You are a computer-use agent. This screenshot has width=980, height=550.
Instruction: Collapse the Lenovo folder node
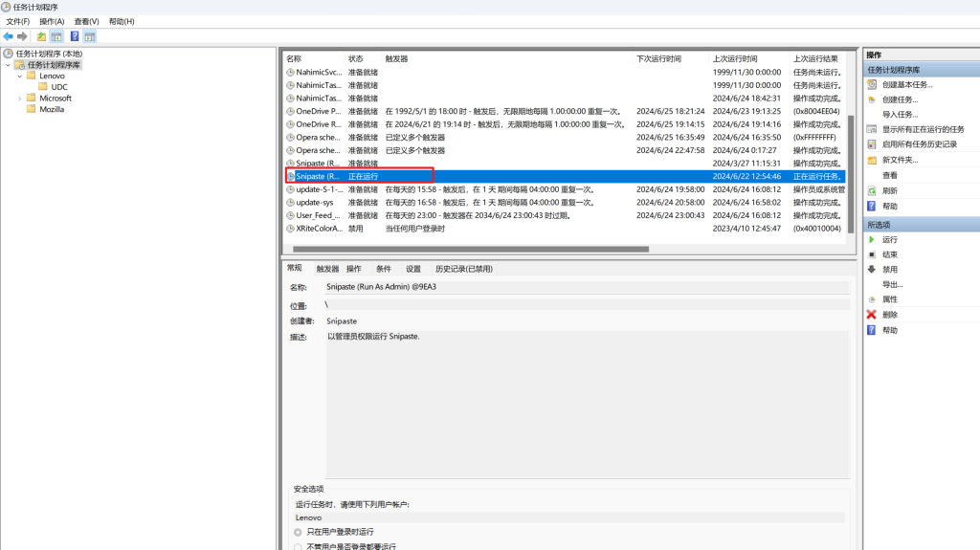click(20, 76)
